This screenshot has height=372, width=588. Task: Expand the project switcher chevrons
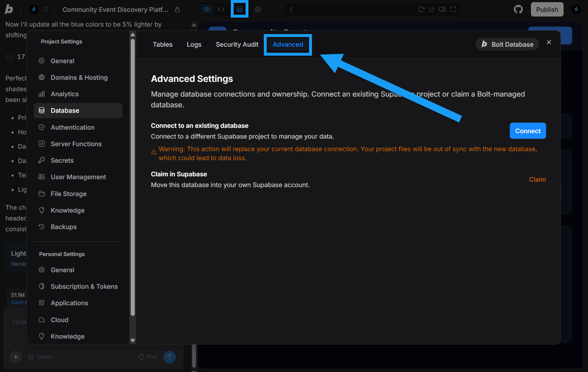click(x=46, y=9)
